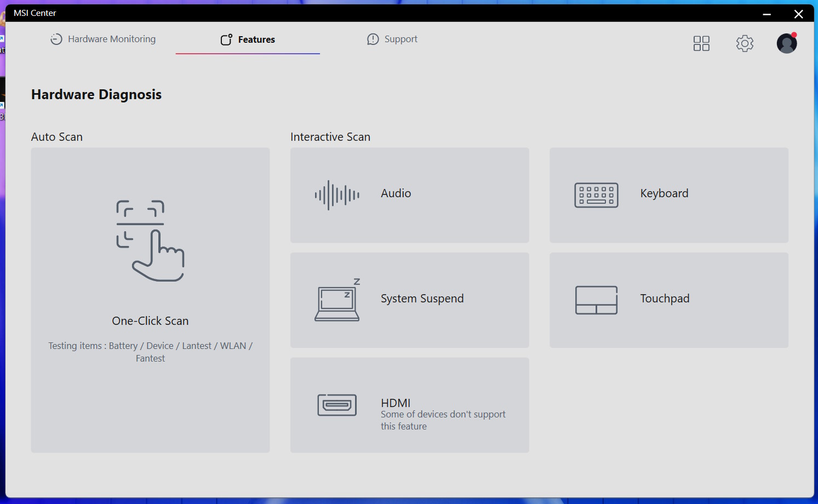Click the System Suspend laptop icon
The image size is (818, 504).
338,300
